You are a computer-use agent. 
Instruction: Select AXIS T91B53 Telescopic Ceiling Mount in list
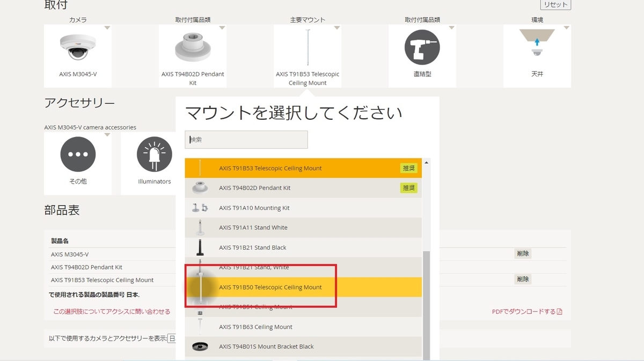click(303, 168)
